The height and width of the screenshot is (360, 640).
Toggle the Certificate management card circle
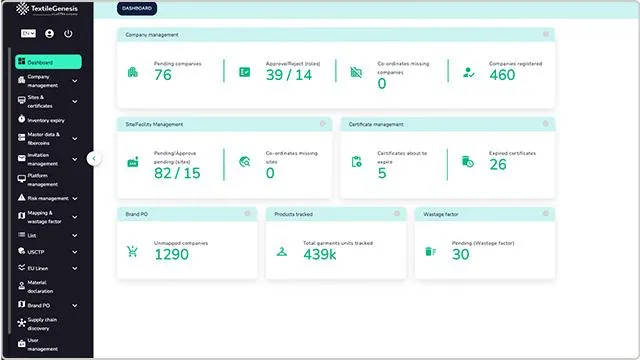pos(545,124)
